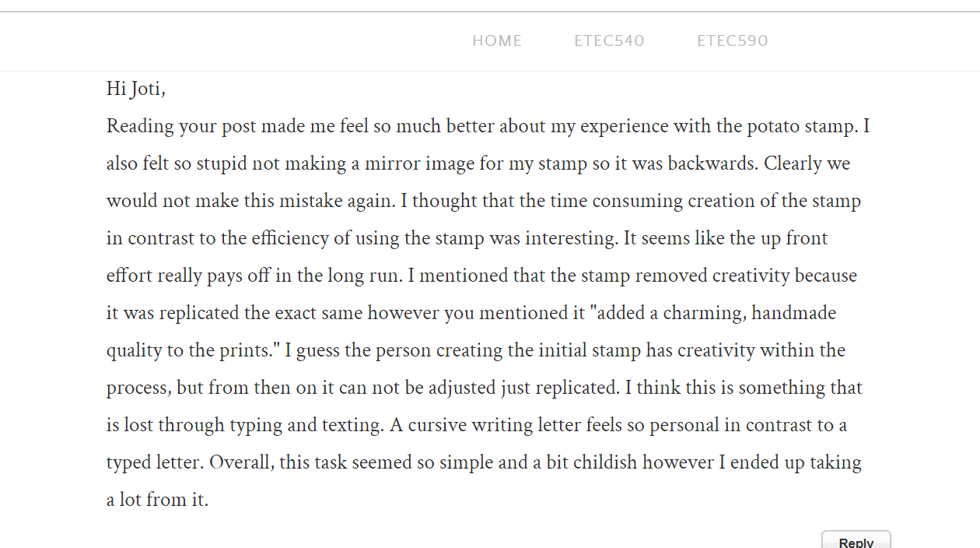Image resolution: width=980 pixels, height=548 pixels.
Task: Go to the ETEC540 menu item
Action: tap(609, 41)
